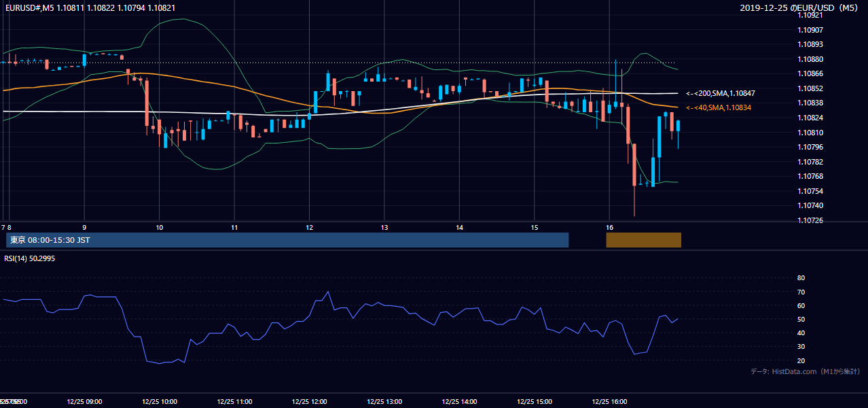Click price axis label 1.10796
Image resolution: width=868 pixels, height=408 pixels.
click(x=810, y=147)
